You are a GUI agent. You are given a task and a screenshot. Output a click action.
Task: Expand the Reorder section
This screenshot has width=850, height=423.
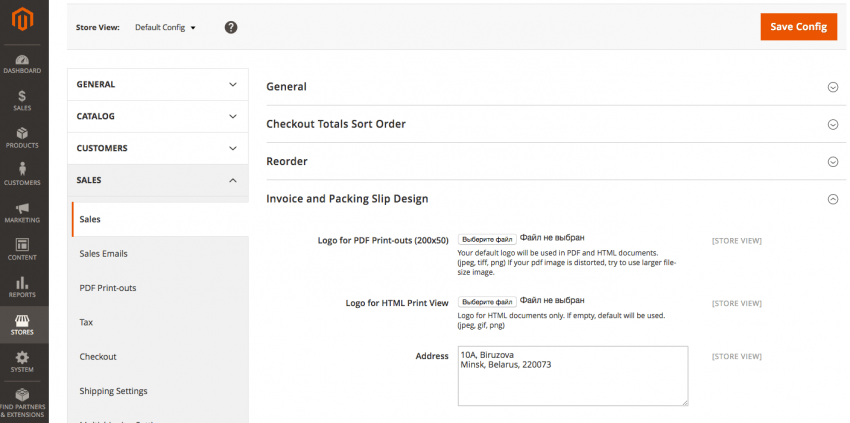click(833, 162)
